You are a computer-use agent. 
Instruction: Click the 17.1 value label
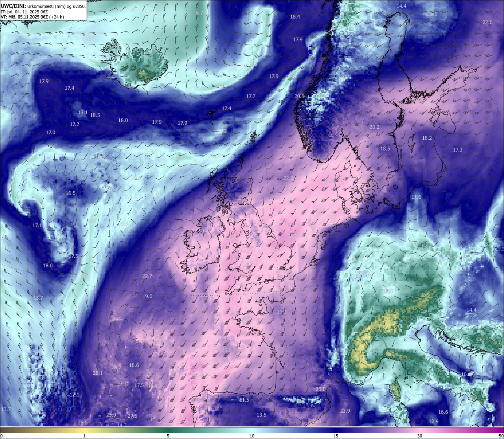37,225
